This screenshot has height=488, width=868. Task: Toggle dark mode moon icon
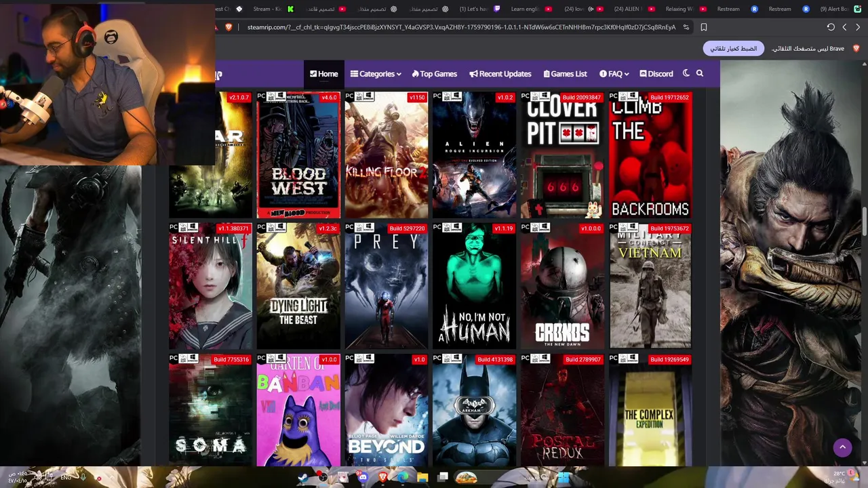686,73
